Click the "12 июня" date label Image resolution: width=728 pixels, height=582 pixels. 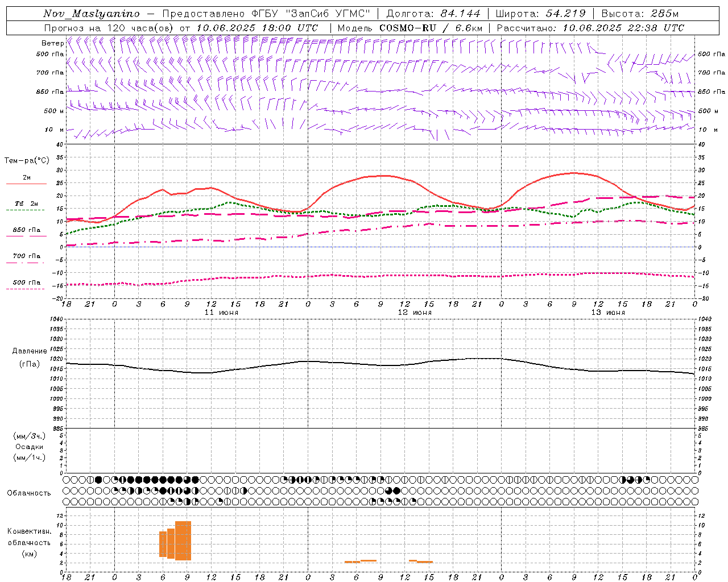(415, 313)
